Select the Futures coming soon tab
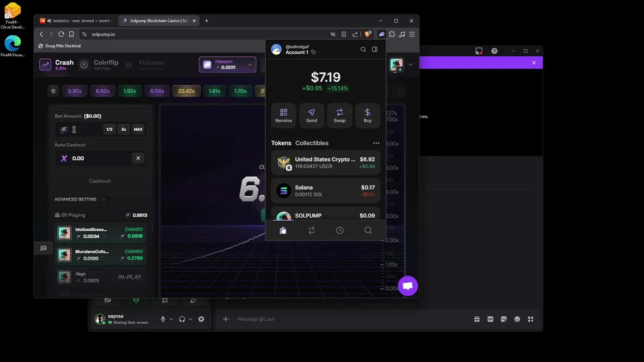The width and height of the screenshot is (644, 362). 144,64
